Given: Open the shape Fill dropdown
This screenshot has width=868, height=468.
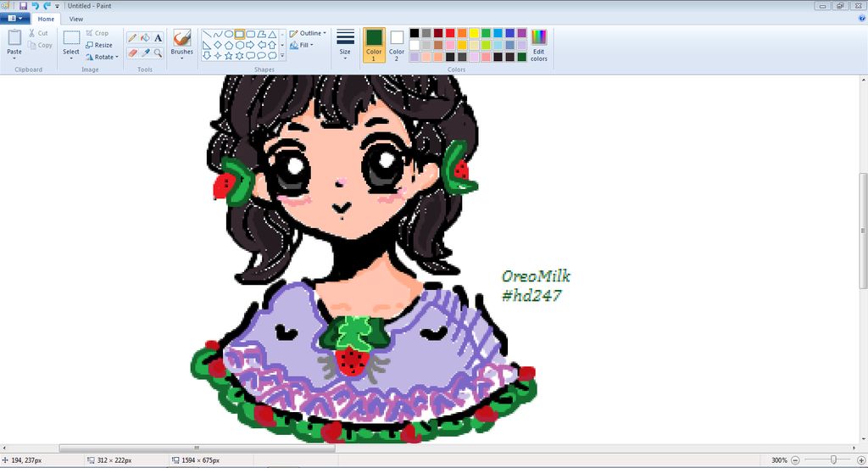Looking at the screenshot, I should [x=302, y=45].
